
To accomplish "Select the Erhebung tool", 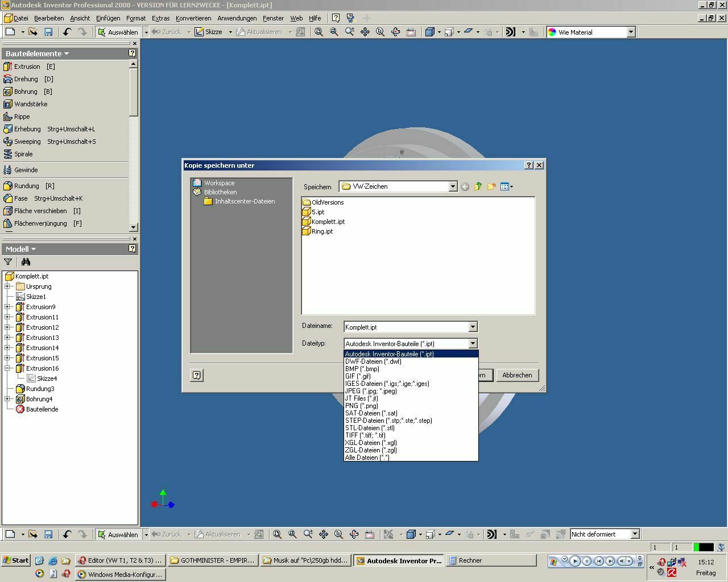I will coord(49,129).
